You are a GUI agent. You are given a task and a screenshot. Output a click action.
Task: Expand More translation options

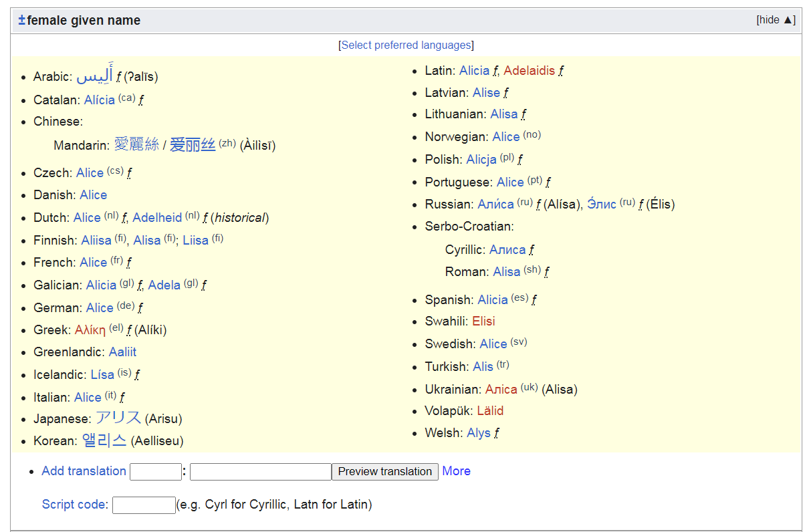coord(456,471)
